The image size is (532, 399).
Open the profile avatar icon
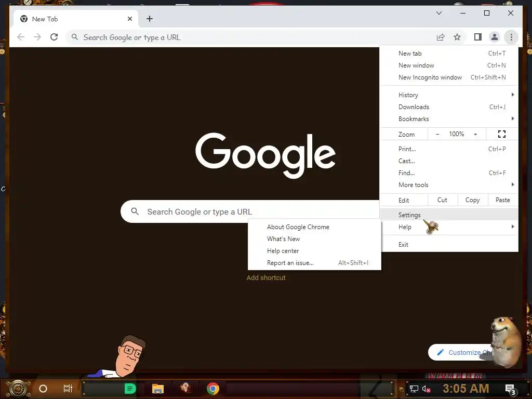click(495, 37)
